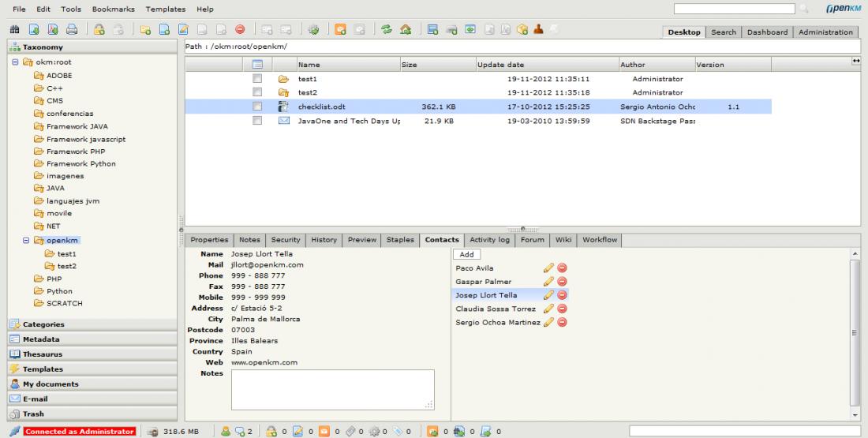Click red remove icon for Claudia Sossa Torrez

[x=562, y=309]
